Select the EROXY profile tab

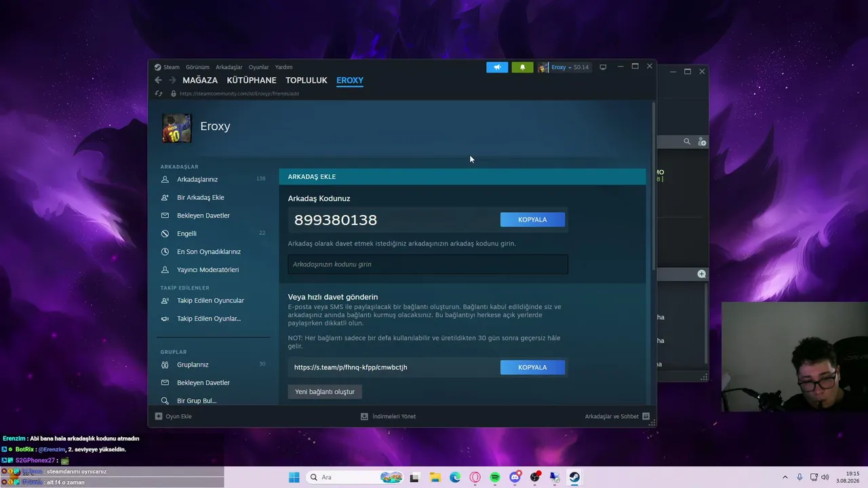point(350,80)
